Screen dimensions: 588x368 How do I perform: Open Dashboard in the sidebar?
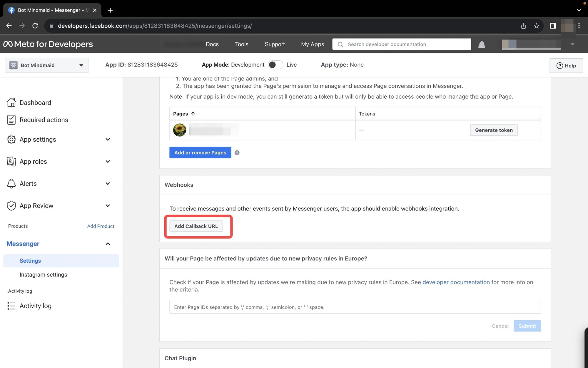(x=35, y=102)
